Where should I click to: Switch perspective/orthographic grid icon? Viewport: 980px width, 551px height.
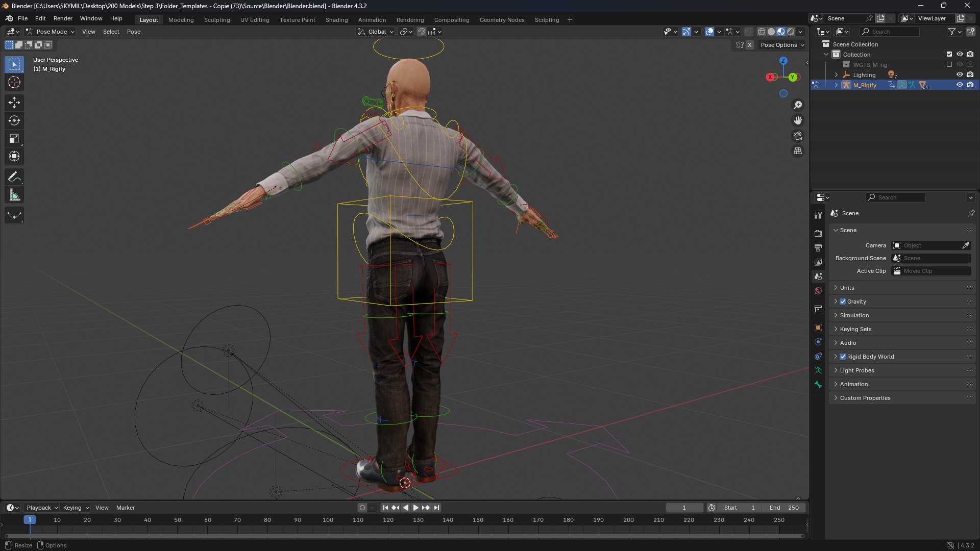pyautogui.click(x=798, y=151)
